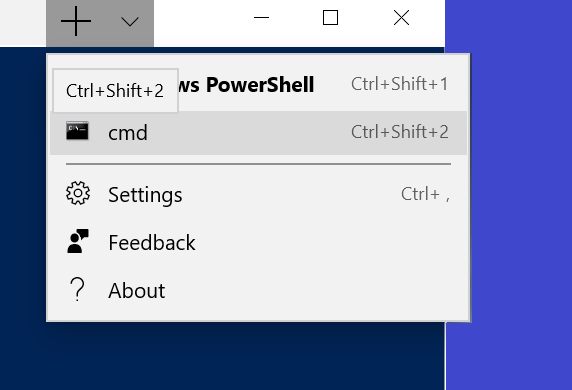Collapse the new tab dropdown chevron
Viewport: 572px width, 390px height.
pos(130,22)
